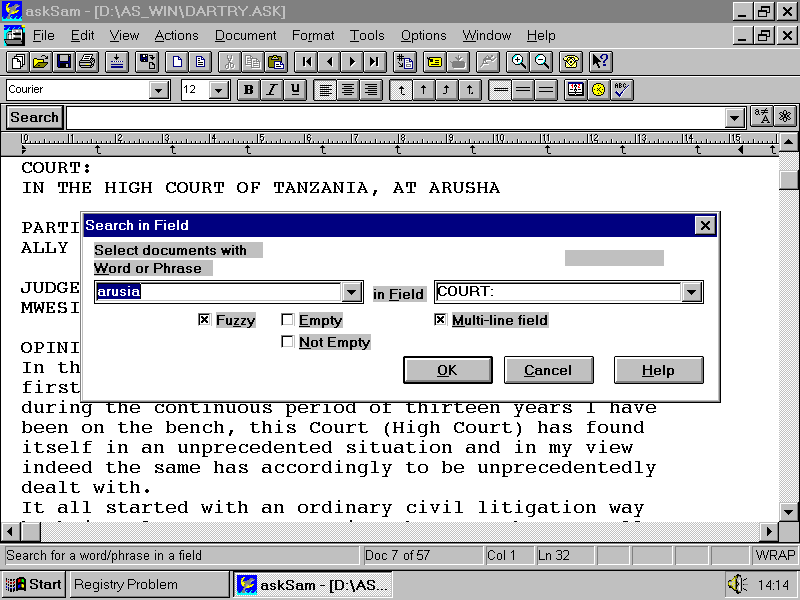Viewport: 800px width, 600px height.
Task: Click the Cancel button in the dialog
Action: (x=548, y=370)
